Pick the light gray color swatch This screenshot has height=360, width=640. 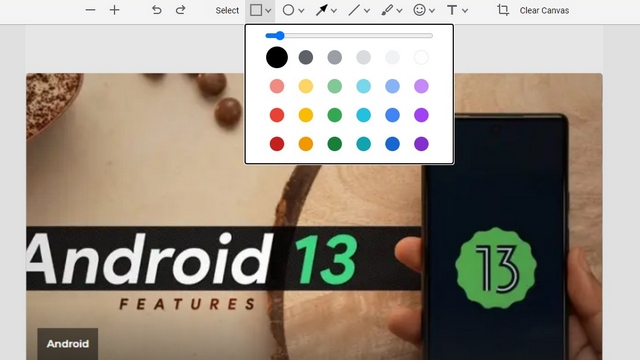(x=363, y=57)
